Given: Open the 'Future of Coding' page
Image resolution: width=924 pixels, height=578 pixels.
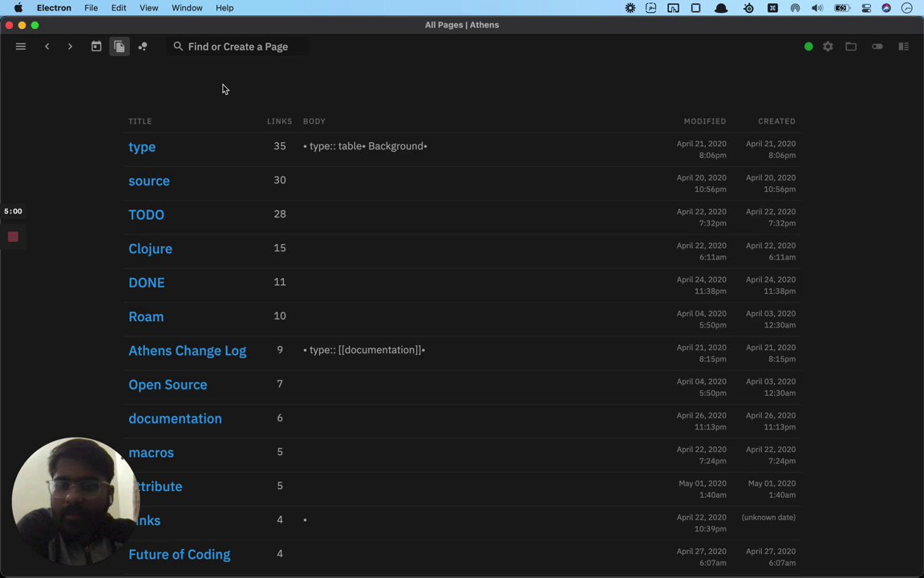Looking at the screenshot, I should point(179,555).
